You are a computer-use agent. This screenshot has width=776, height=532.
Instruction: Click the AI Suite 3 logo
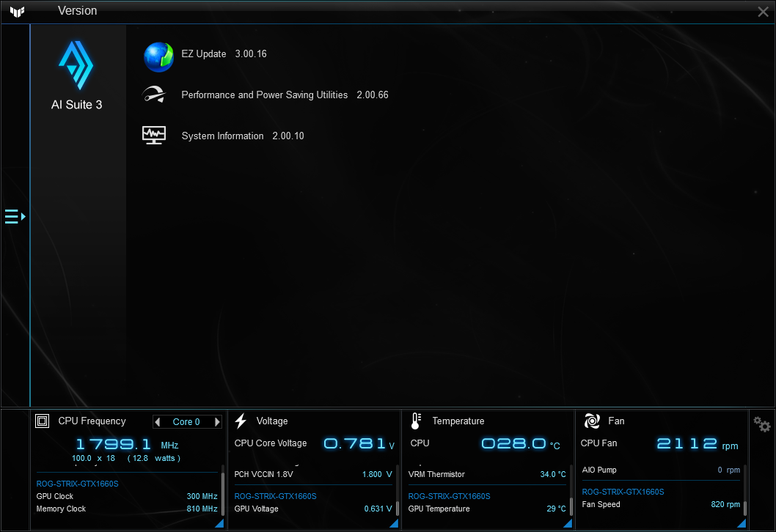pyautogui.click(x=77, y=64)
